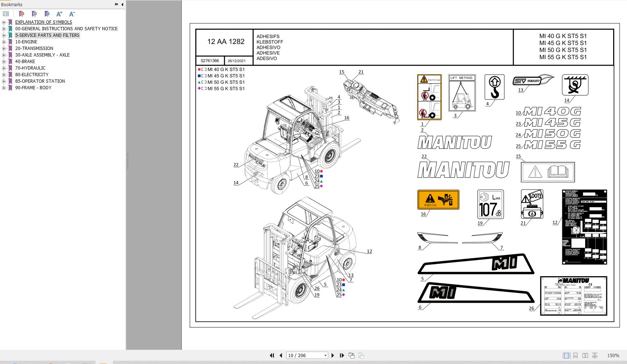Viewport: 627px width, 364px height.
Task: Toggle single page view mode
Action: [567, 355]
